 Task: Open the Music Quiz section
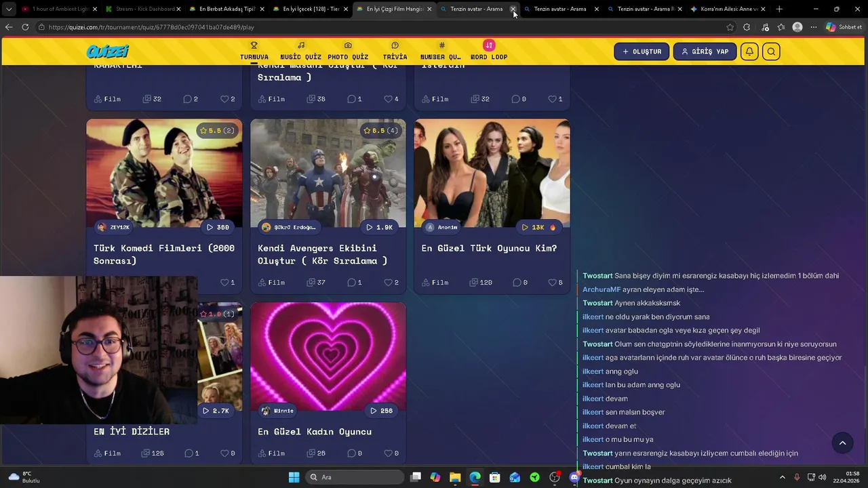(300, 52)
